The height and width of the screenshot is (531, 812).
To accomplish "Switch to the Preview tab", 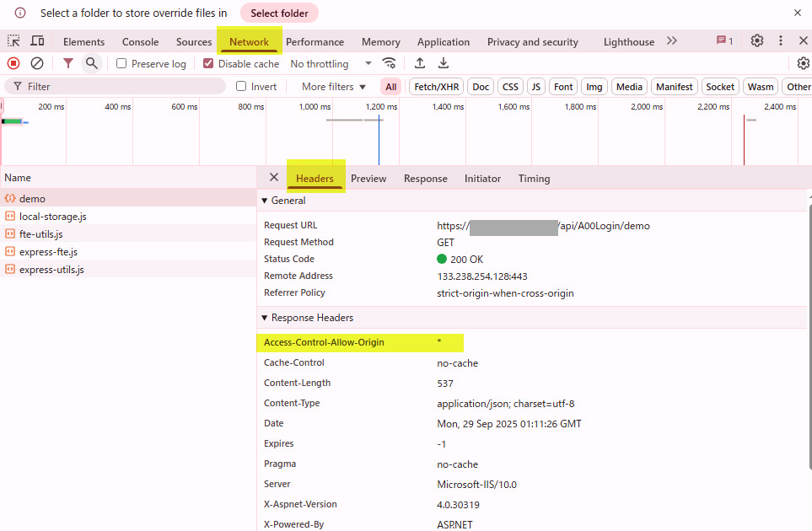I will pyautogui.click(x=368, y=179).
